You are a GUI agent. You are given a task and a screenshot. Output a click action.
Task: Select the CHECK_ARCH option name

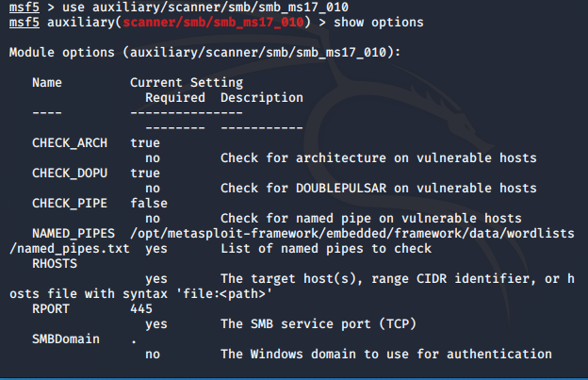tap(70, 143)
